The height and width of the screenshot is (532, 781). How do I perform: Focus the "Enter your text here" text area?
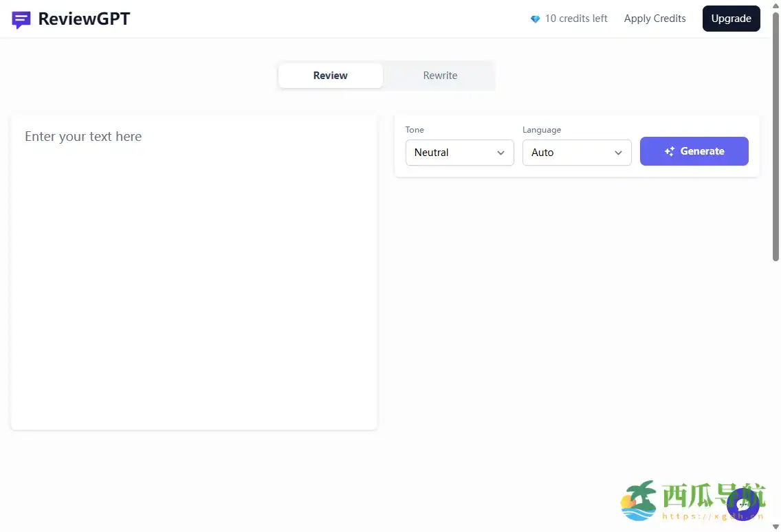point(194,275)
